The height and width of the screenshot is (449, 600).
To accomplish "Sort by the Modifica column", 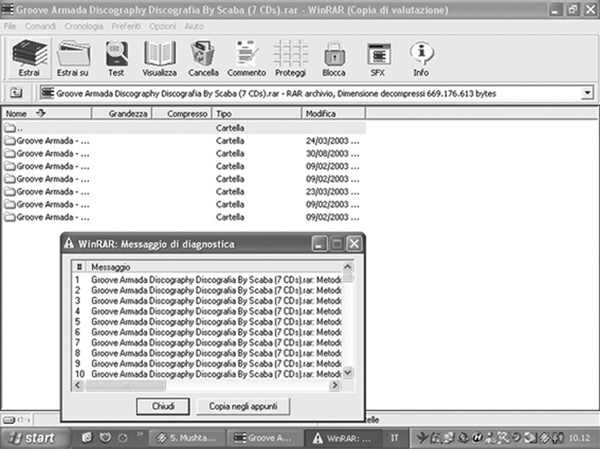I will (333, 114).
